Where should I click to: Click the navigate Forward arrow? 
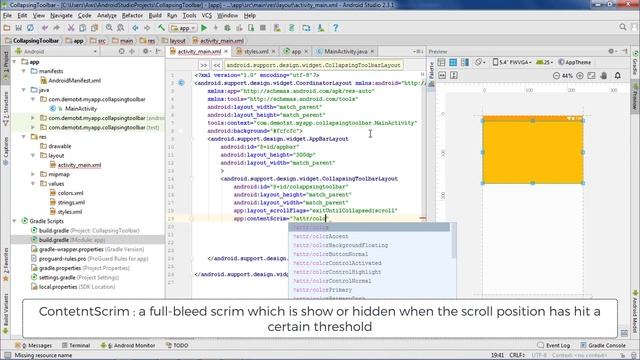(x=147, y=28)
